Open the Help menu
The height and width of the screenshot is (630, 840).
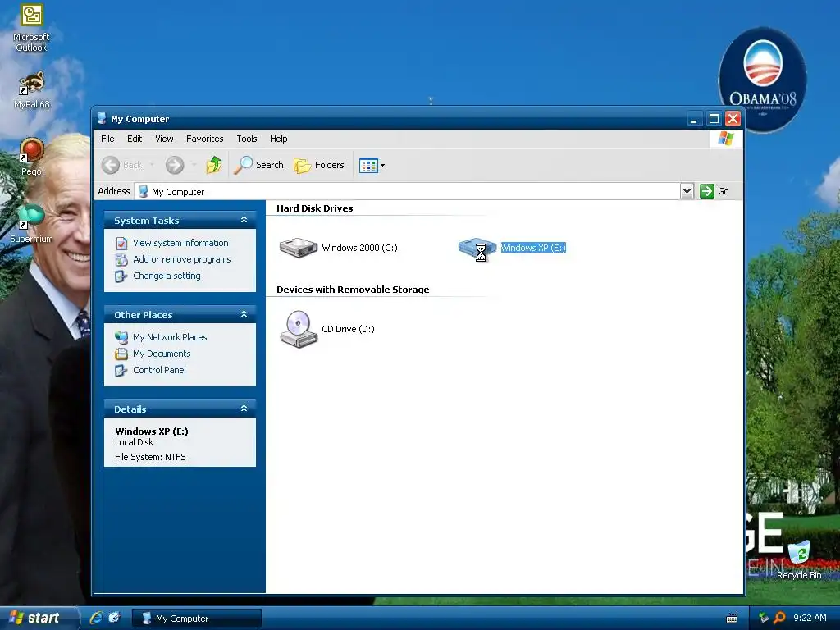click(279, 139)
